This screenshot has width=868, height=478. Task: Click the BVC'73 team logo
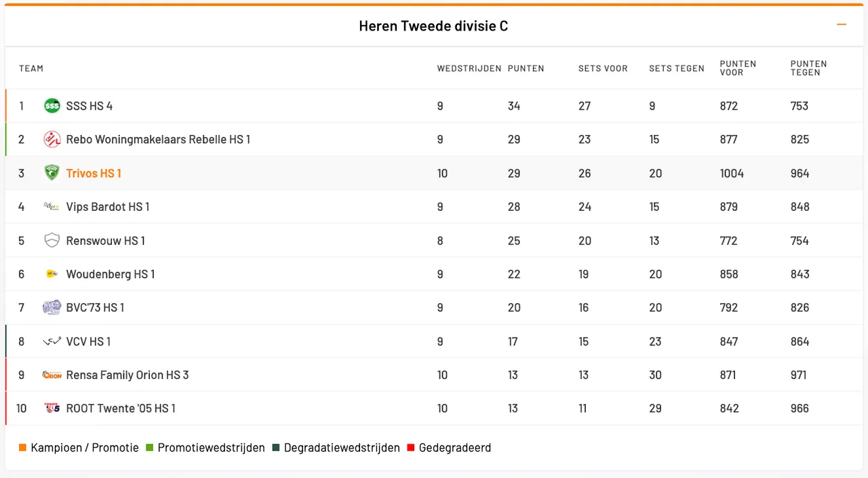[52, 308]
